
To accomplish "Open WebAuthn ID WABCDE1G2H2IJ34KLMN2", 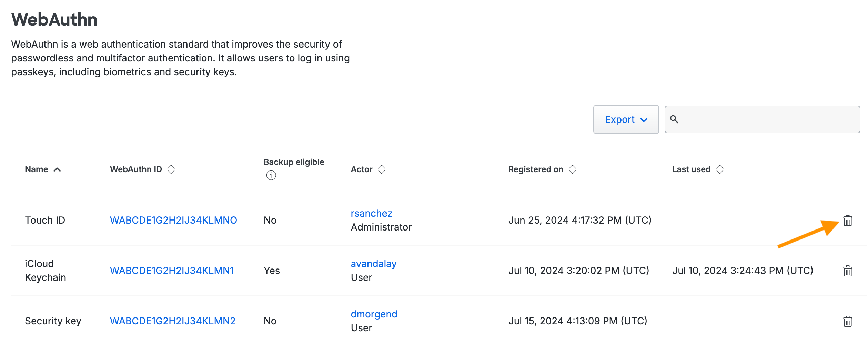I will coord(172,321).
